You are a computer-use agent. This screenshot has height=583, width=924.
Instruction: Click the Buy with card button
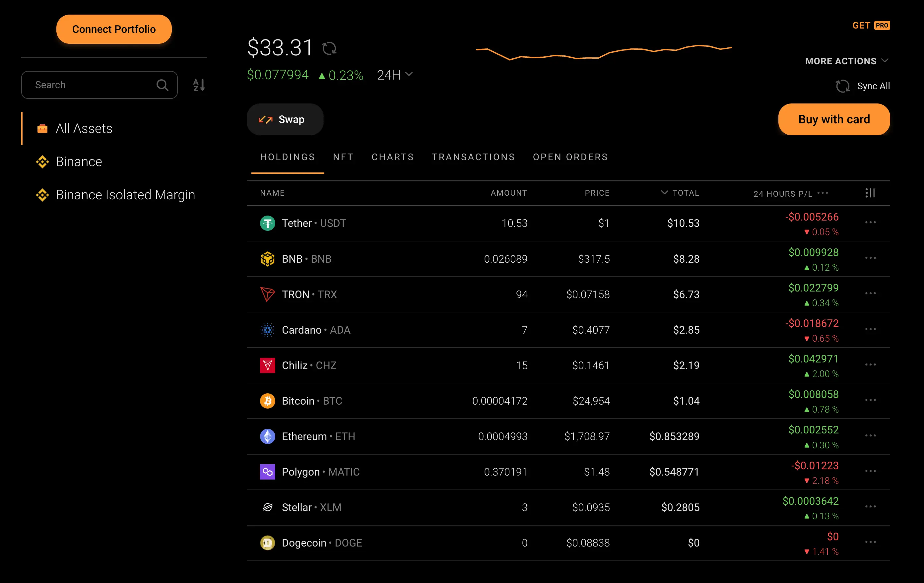(834, 119)
